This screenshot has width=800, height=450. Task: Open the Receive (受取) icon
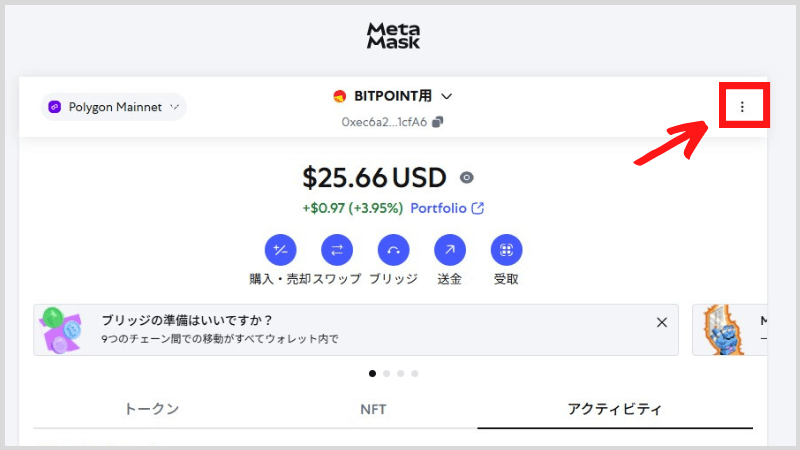506,250
